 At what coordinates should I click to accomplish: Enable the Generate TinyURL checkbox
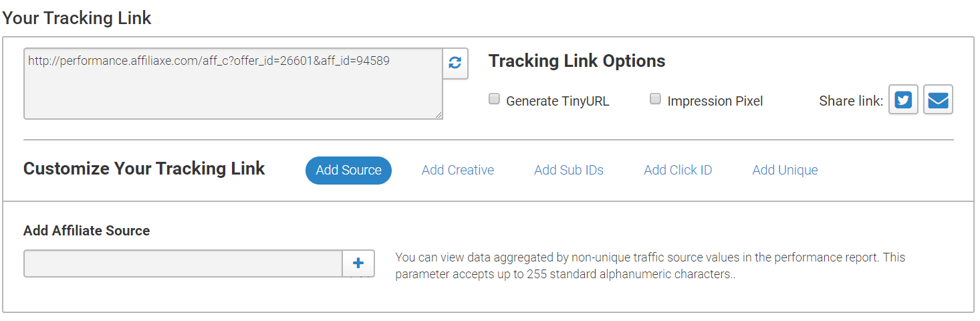tap(494, 99)
